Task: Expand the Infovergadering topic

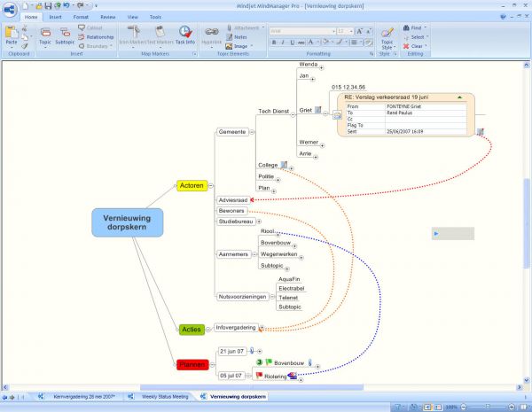Action: pyautogui.click(x=262, y=328)
